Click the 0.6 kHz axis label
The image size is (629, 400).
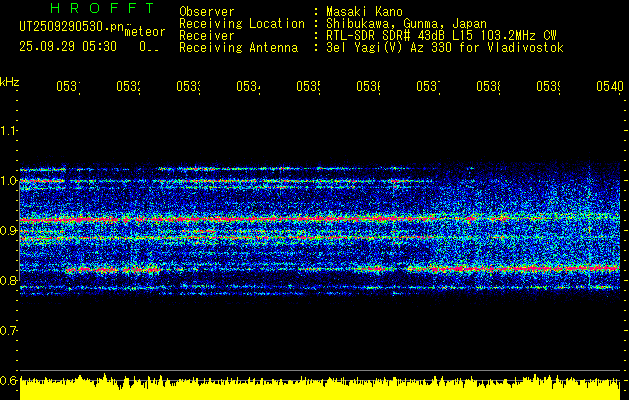(8, 380)
